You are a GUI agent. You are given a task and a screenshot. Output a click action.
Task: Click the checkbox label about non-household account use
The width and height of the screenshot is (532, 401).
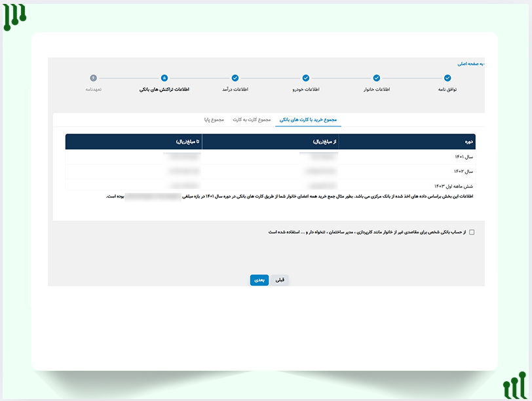pos(367,232)
